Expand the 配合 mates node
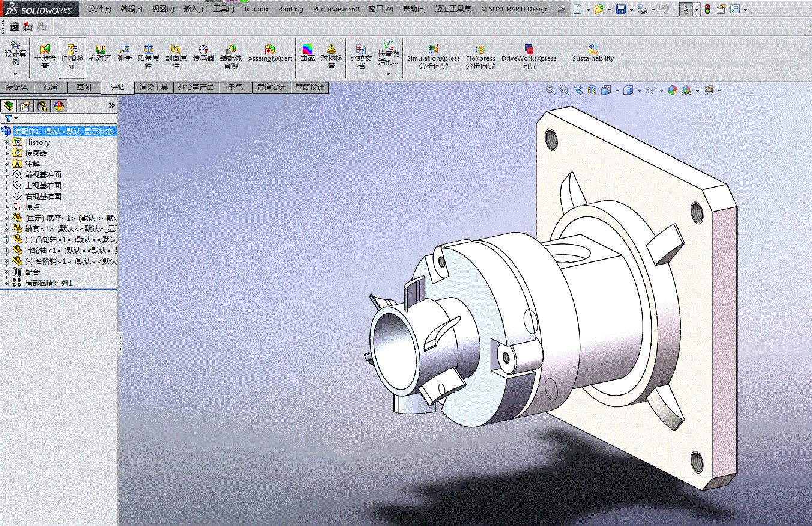 click(6, 272)
